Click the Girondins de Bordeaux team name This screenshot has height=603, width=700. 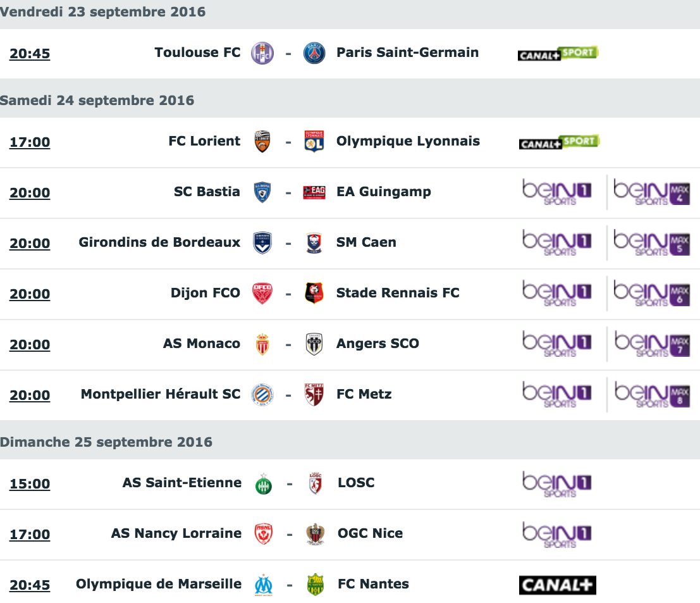(159, 242)
